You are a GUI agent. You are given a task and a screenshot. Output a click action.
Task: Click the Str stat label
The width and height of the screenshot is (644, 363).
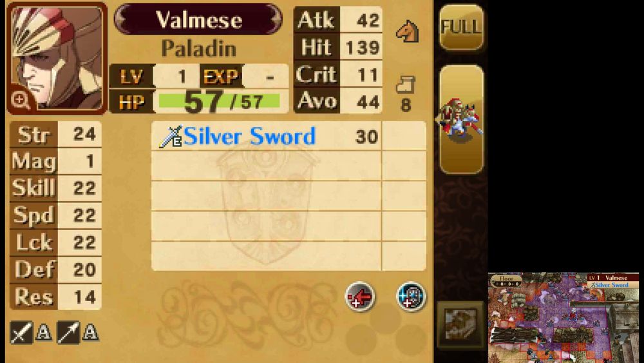click(33, 134)
